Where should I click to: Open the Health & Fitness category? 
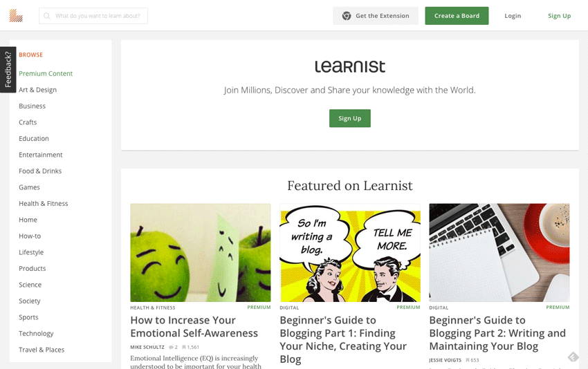point(44,203)
